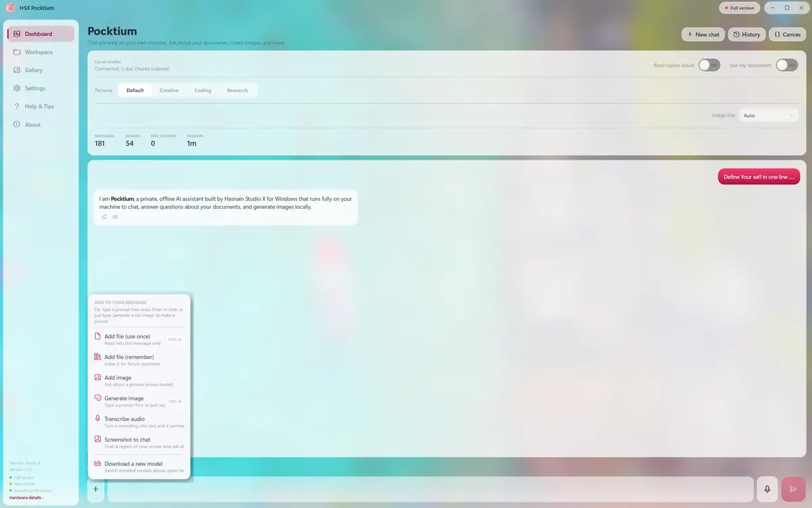Open the About page
Image resolution: width=812 pixels, height=508 pixels.
tap(41, 125)
